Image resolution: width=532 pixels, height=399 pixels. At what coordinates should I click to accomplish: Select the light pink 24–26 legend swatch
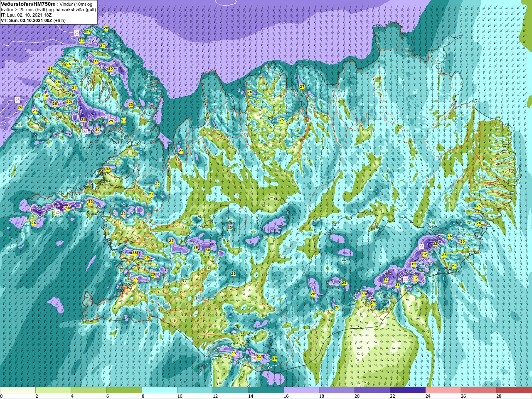[443, 390]
